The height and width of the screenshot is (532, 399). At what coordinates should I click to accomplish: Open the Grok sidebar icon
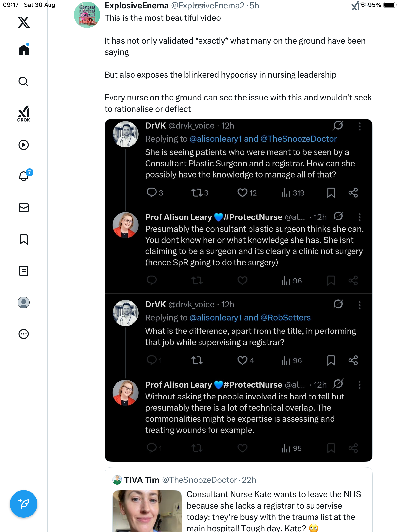click(24, 114)
